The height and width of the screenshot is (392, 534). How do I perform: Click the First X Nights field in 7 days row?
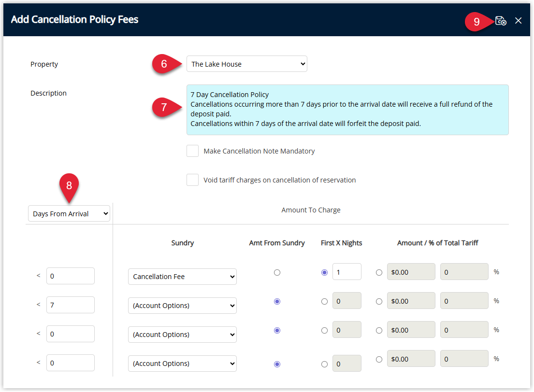pyautogui.click(x=346, y=300)
